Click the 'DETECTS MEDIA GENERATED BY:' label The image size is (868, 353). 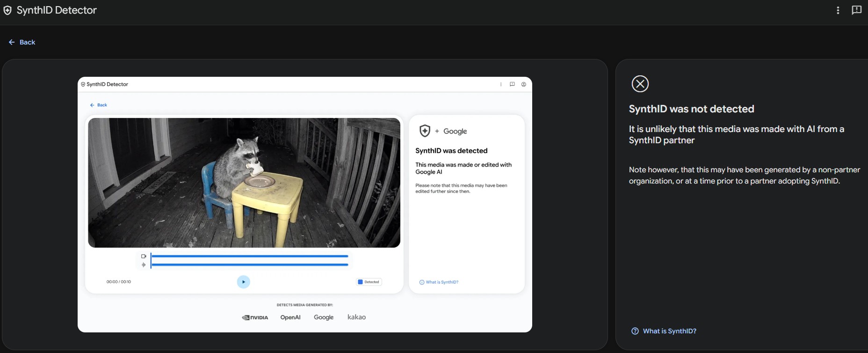tap(305, 305)
